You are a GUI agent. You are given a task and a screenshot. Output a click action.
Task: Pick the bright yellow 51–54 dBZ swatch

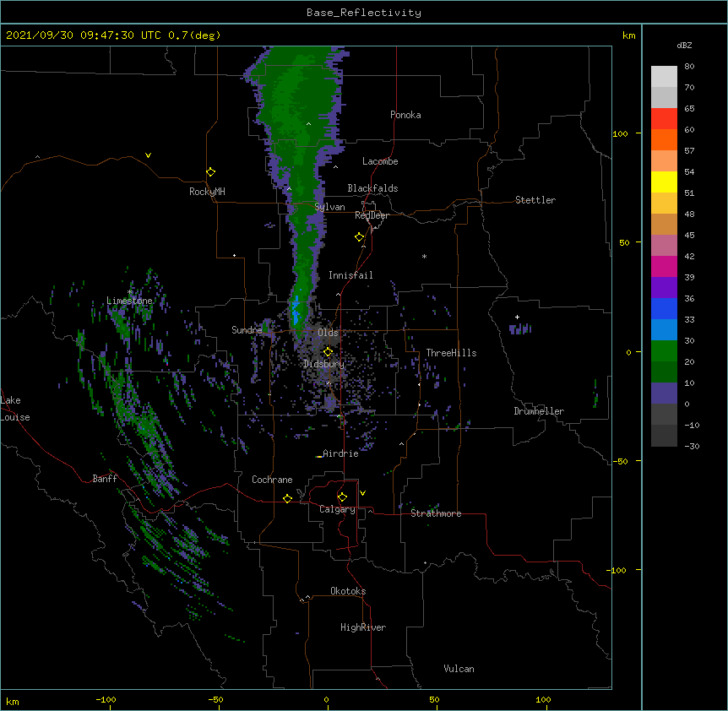(664, 182)
